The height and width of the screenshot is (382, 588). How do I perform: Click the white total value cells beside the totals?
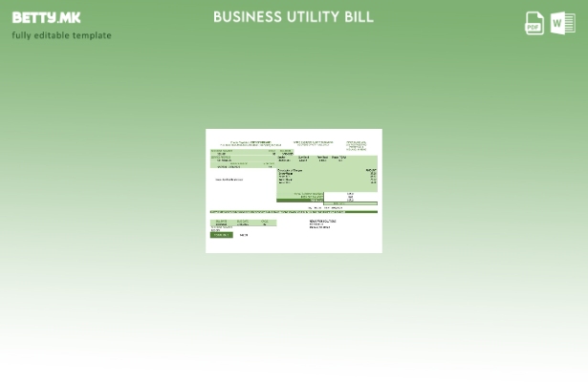tap(350, 197)
